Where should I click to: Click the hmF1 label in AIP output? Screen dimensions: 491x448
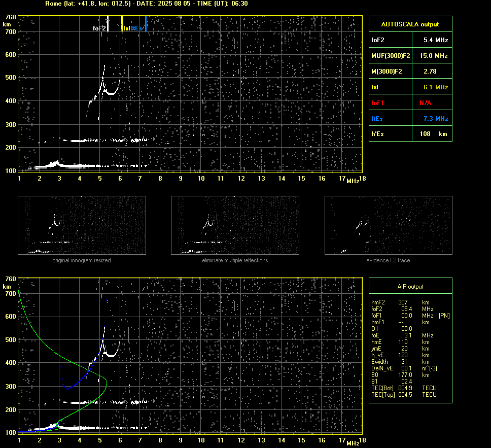[378, 322]
